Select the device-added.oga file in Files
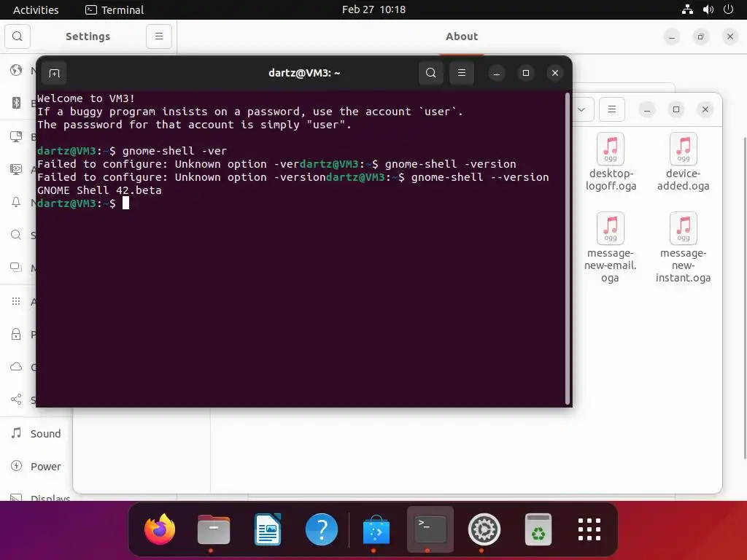This screenshot has height=560, width=747. (683, 162)
